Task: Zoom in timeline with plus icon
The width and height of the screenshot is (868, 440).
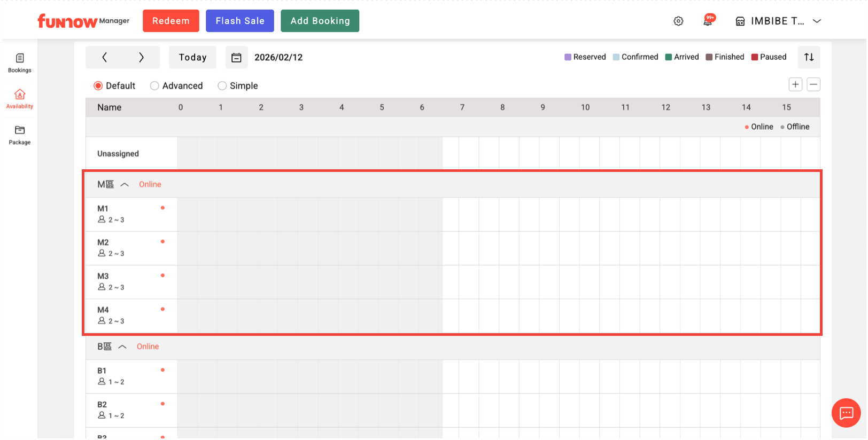Action: tap(795, 84)
